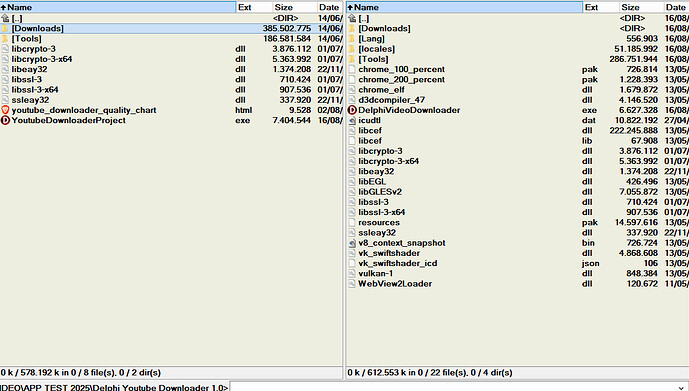Viewport: 689px width, 391px height.
Task: Click the v8_context_snapshot file icon
Action: coord(352,243)
